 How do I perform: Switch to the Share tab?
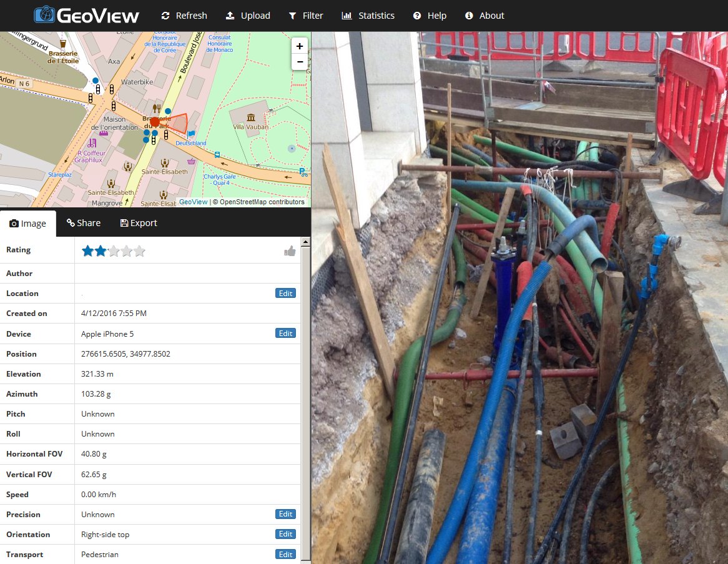pyautogui.click(x=83, y=222)
